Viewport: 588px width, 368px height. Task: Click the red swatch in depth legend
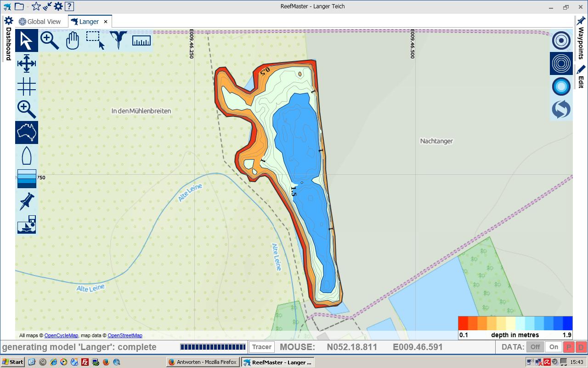pyautogui.click(x=463, y=323)
